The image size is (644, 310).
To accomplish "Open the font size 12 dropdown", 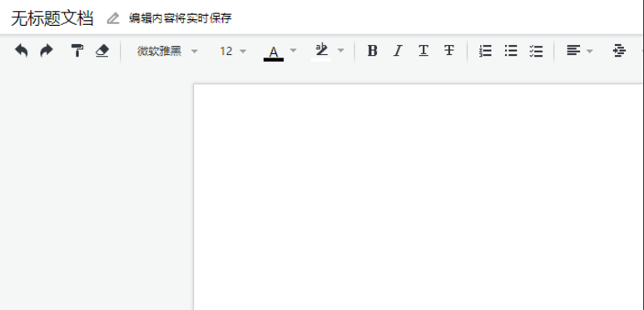I will coord(233,51).
